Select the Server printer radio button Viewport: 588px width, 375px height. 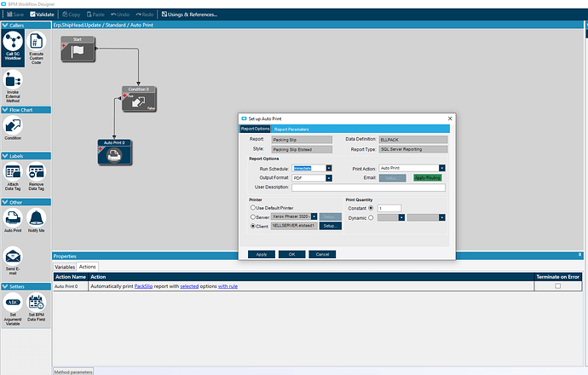tap(253, 216)
